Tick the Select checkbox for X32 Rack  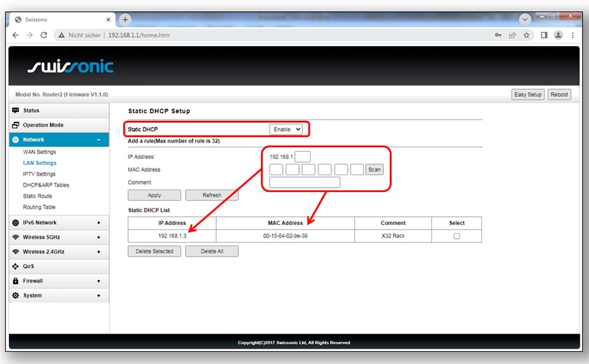456,236
